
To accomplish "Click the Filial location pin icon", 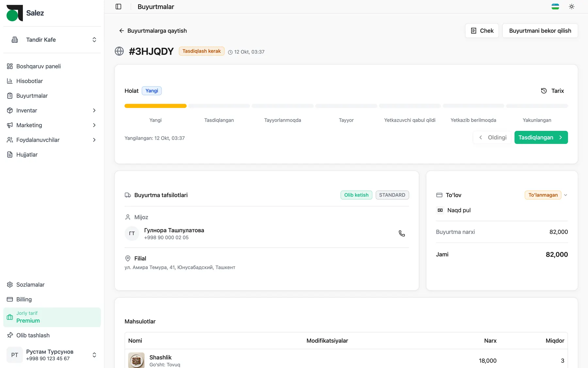I will (x=128, y=258).
